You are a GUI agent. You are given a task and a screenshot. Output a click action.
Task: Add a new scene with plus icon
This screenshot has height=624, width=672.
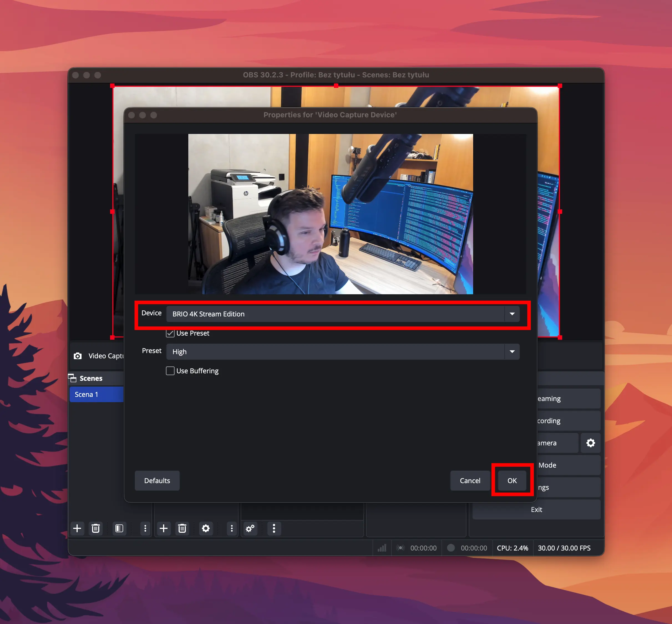point(77,528)
